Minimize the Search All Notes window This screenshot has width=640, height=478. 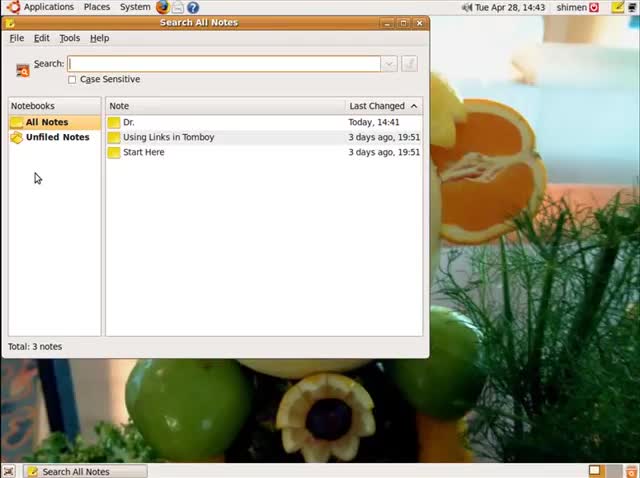(387, 23)
